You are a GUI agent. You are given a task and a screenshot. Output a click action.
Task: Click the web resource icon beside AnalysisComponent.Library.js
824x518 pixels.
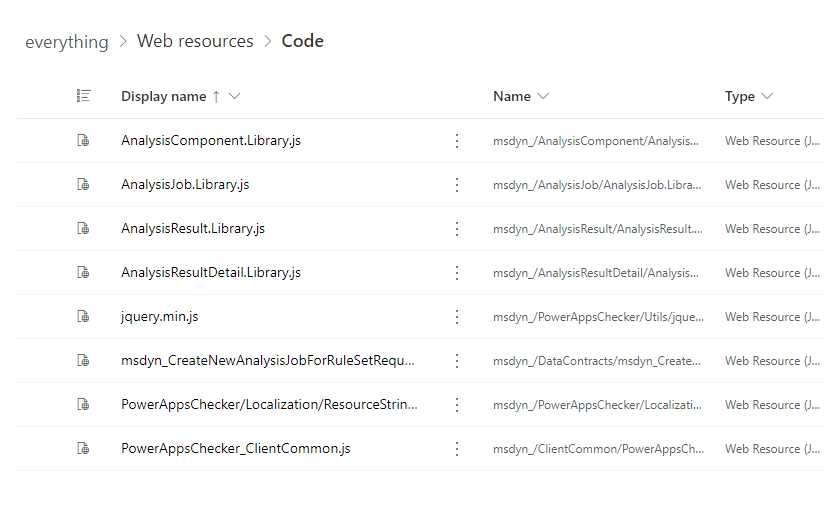point(84,141)
